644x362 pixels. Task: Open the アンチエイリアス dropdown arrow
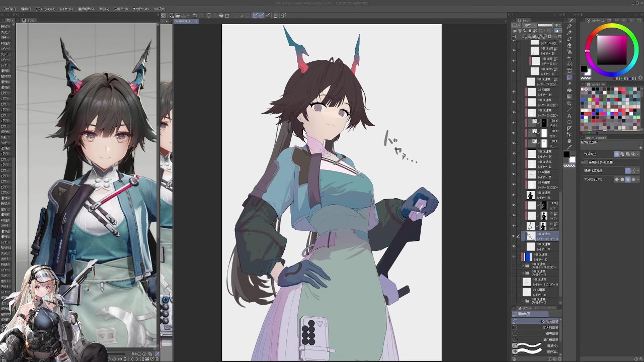click(x=638, y=179)
